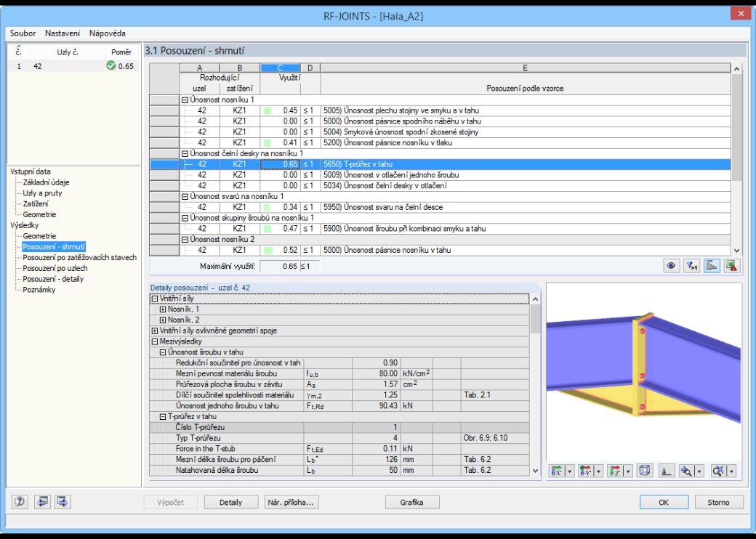The image size is (756, 539).
Task: Go to next window with right-arrow icon
Action: tap(63, 502)
